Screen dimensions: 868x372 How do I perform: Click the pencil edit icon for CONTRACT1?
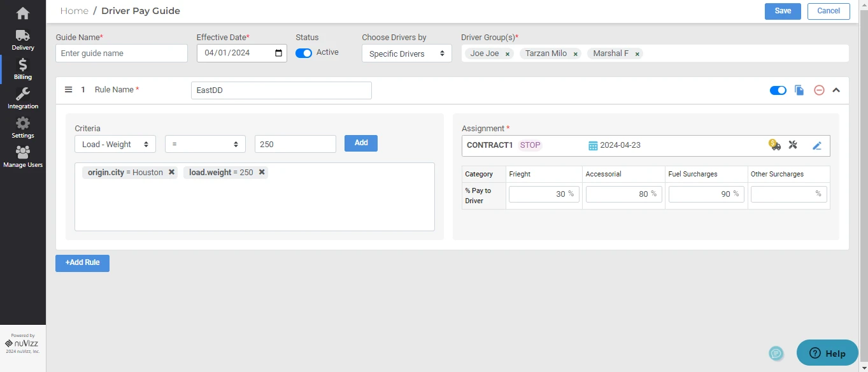click(x=816, y=145)
